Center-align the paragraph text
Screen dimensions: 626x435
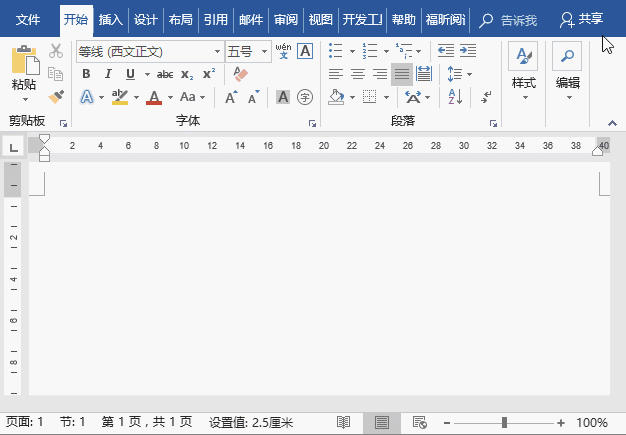click(357, 73)
